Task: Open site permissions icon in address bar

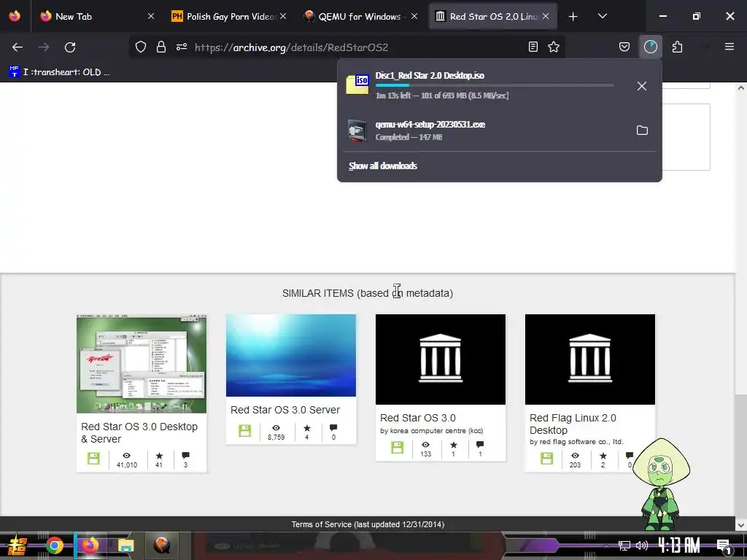Action: click(182, 47)
